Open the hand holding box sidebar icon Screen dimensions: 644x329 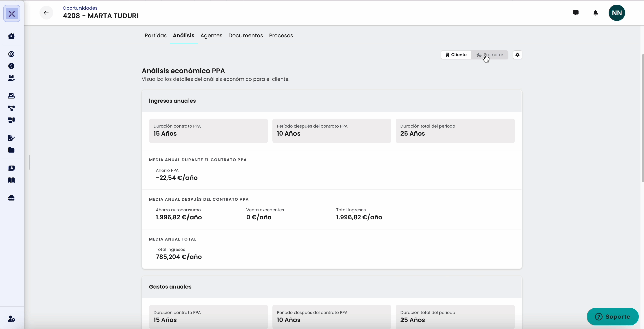coord(11,78)
